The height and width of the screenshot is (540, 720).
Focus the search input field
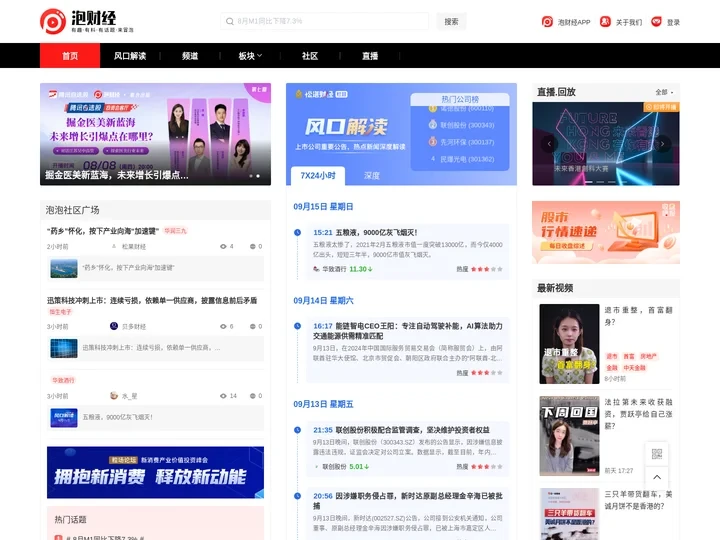coord(325,21)
